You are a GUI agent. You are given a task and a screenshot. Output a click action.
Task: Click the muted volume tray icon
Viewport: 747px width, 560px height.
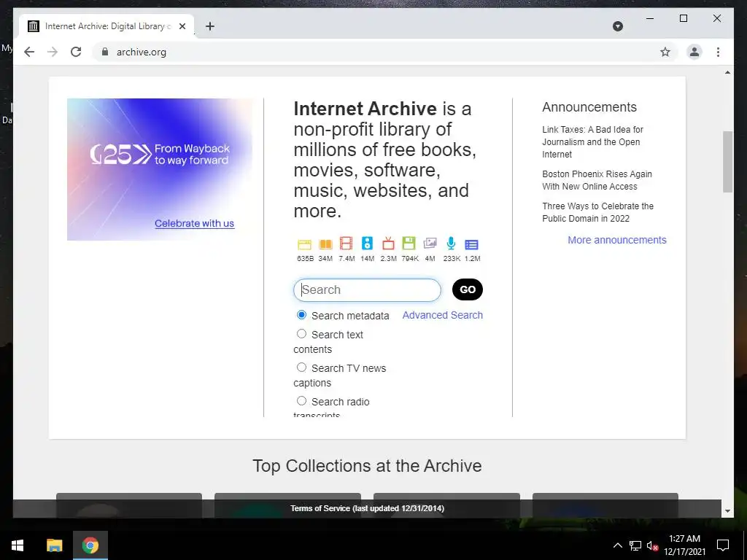(x=653, y=545)
